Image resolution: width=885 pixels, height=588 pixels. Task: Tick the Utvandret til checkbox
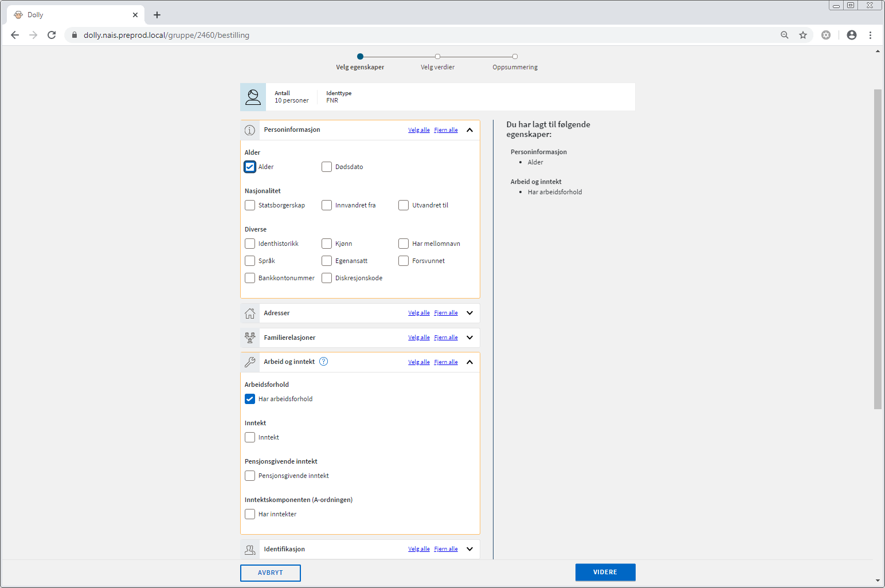point(404,205)
